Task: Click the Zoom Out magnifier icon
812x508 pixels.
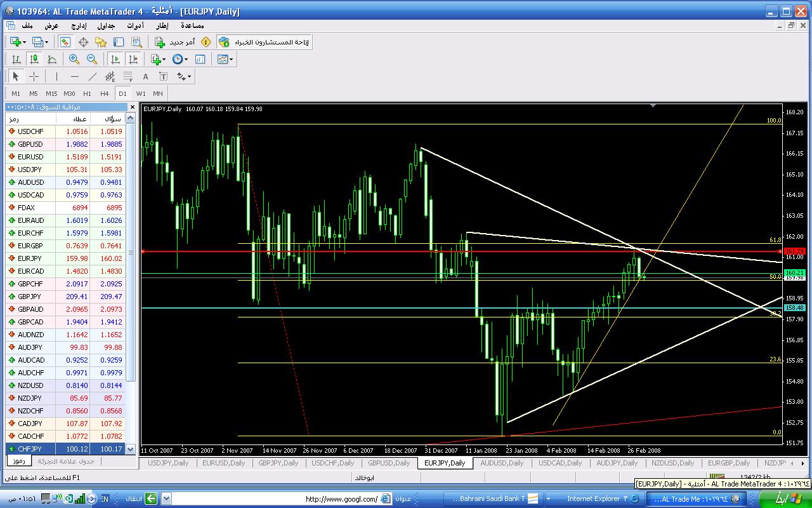Action: 92,59
